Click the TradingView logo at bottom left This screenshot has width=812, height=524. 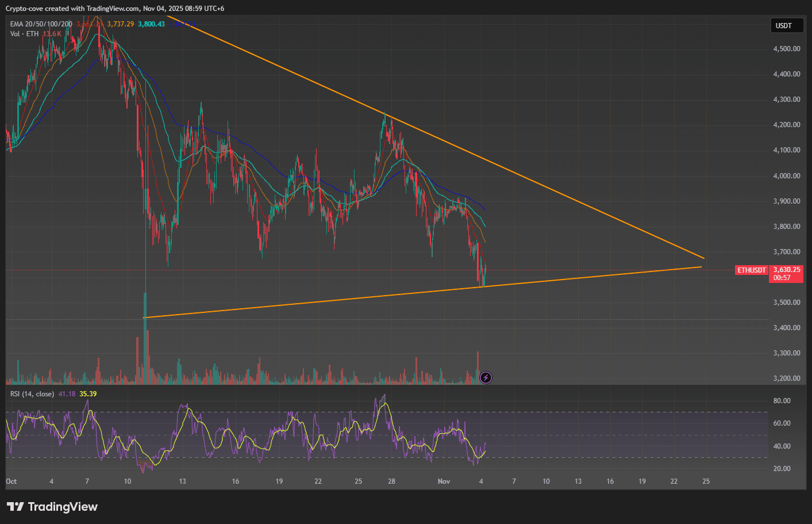point(52,507)
